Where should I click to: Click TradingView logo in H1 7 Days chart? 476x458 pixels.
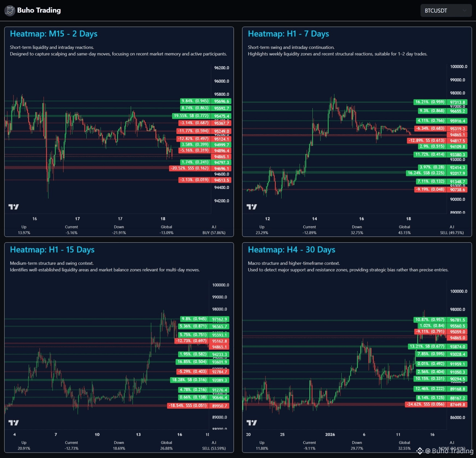251,207
